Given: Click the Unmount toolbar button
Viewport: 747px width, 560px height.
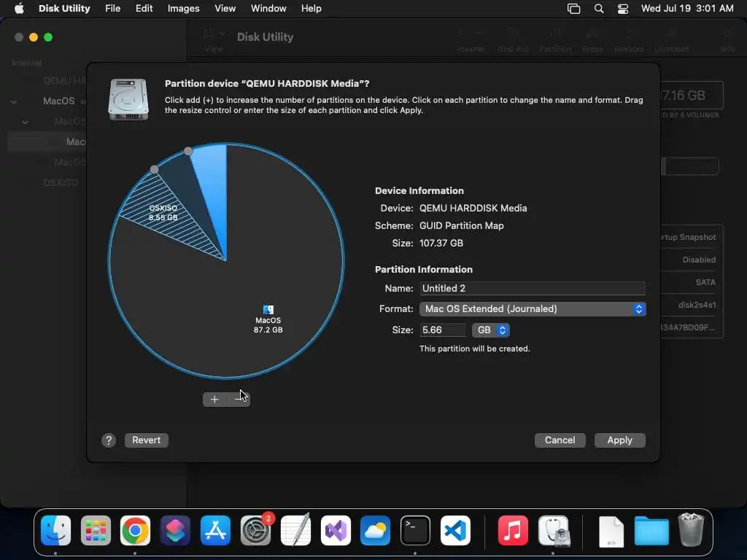Looking at the screenshot, I should pyautogui.click(x=671, y=39).
